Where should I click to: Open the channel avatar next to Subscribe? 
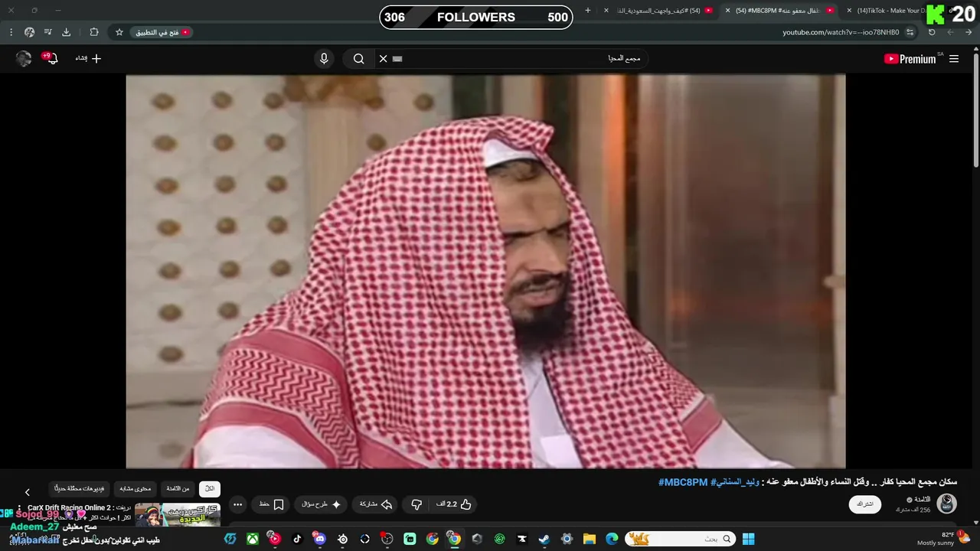(x=947, y=503)
